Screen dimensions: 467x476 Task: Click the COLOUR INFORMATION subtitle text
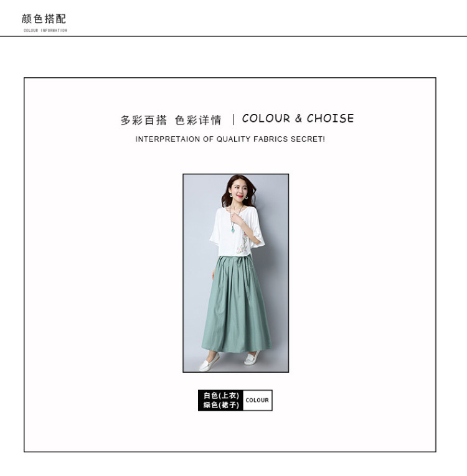tap(45, 30)
